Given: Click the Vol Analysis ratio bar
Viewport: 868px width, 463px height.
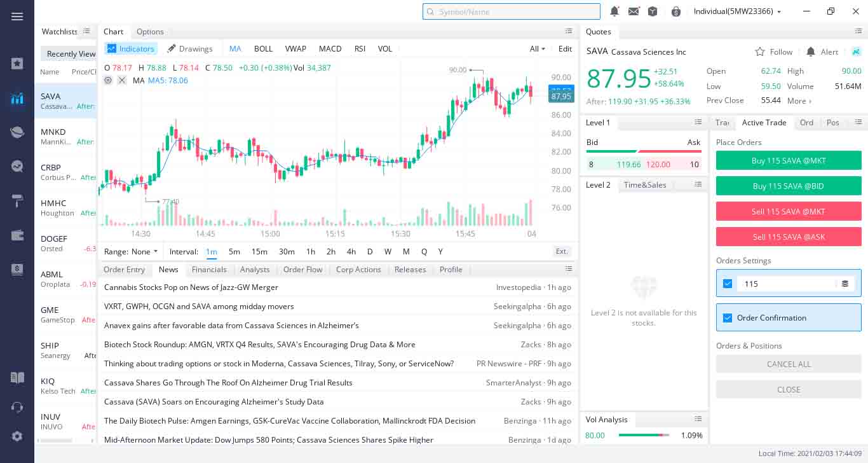Looking at the screenshot, I should [x=644, y=435].
